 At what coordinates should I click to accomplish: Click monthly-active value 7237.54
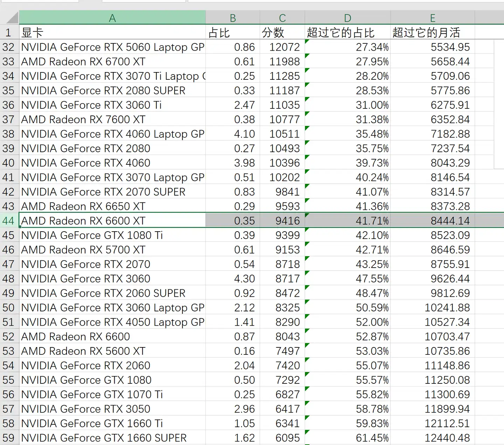[433, 148]
